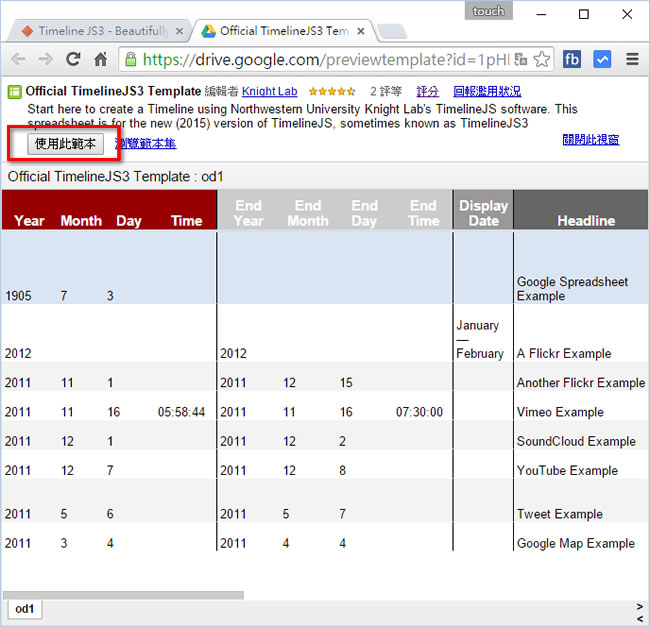Click the 回報濫用狀況 report abuse link

(x=487, y=92)
